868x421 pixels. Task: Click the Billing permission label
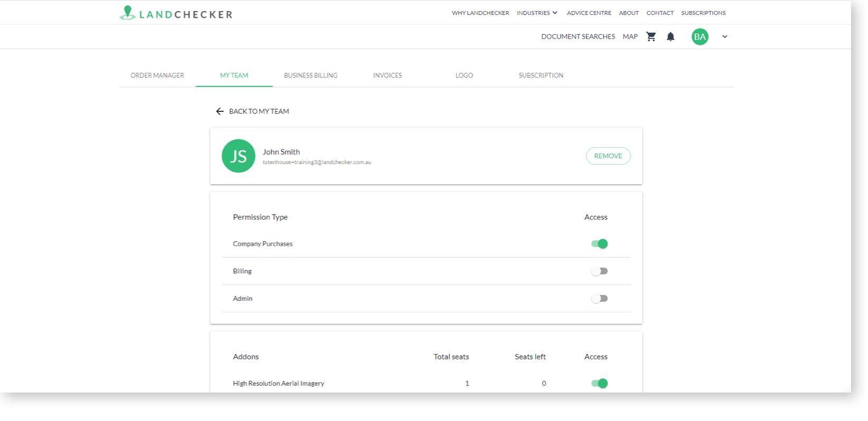[x=242, y=271]
